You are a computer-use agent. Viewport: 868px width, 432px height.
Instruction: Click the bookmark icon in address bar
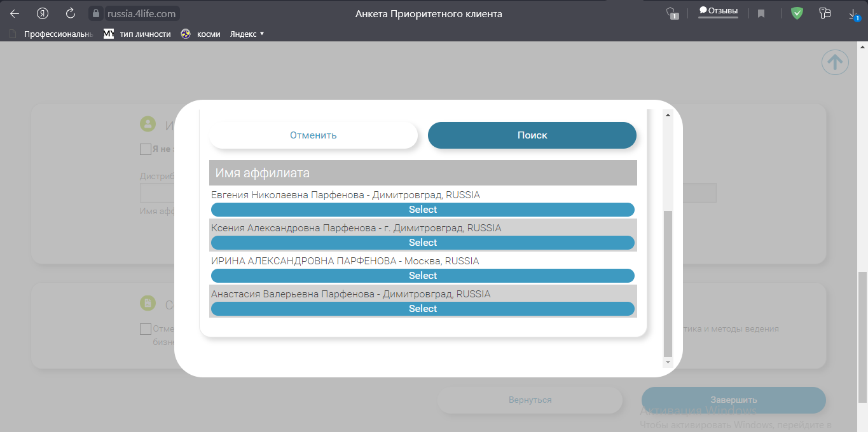tap(761, 13)
